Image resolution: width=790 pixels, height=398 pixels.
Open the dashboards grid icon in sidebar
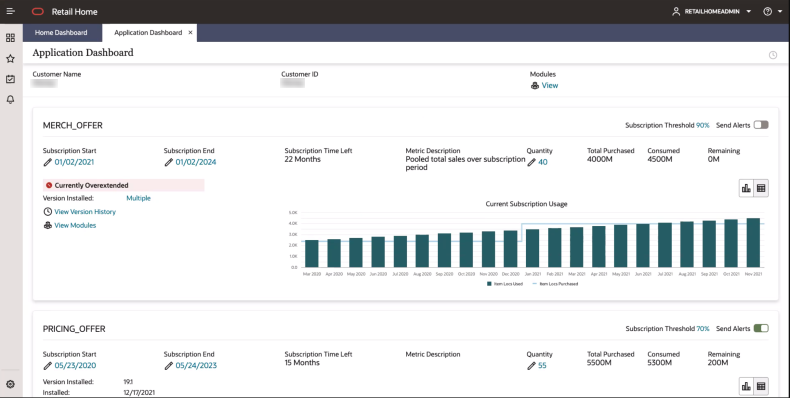(10, 38)
